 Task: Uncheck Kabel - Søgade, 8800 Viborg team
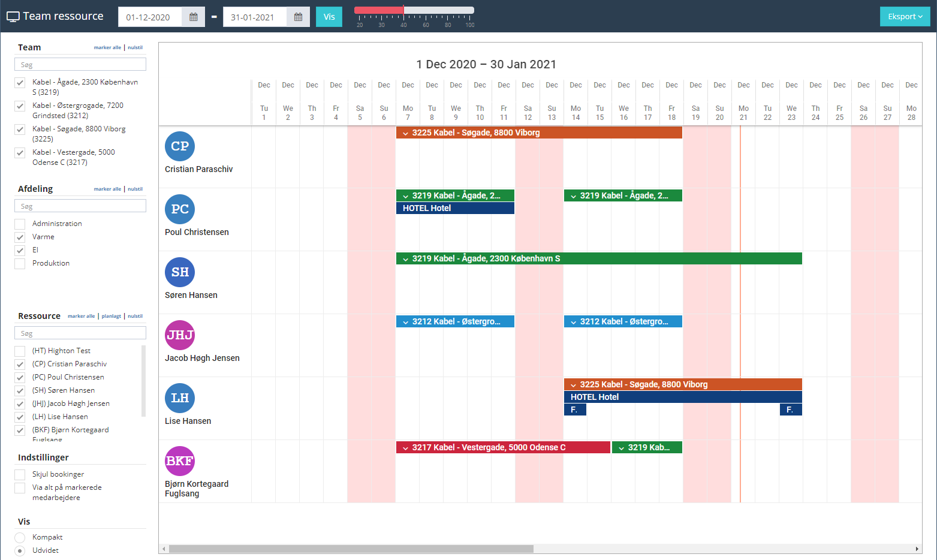point(20,130)
